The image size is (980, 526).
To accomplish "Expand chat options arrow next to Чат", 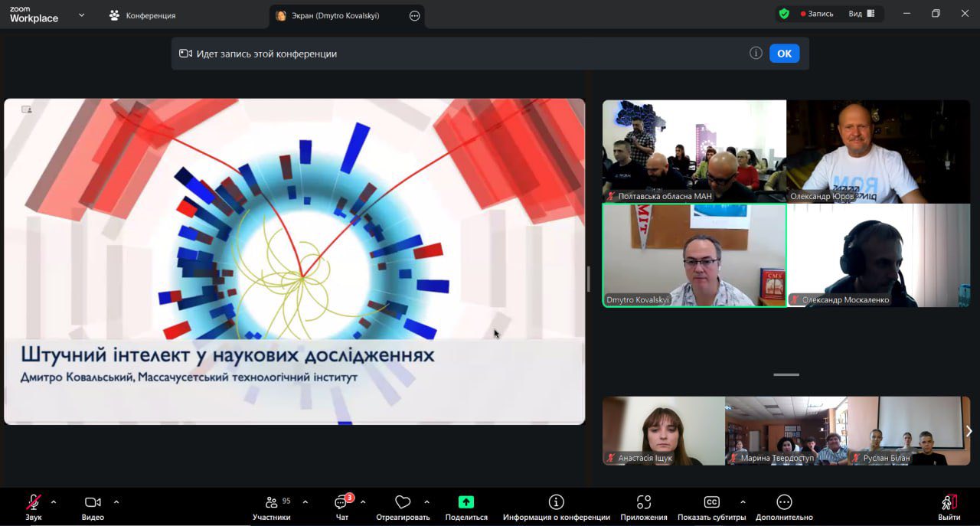I will [363, 502].
